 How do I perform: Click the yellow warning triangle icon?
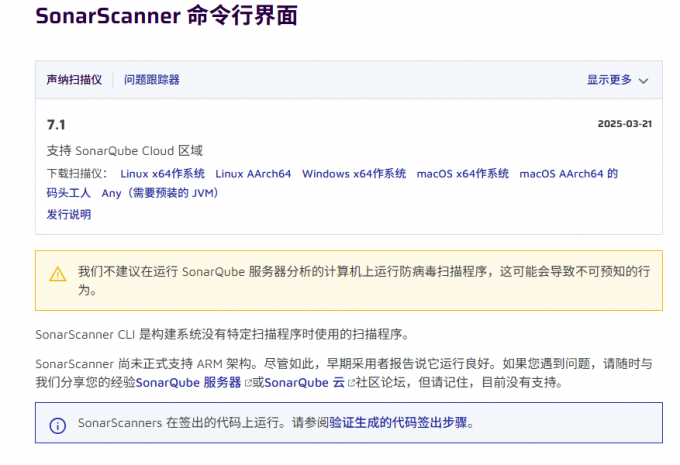point(58,274)
